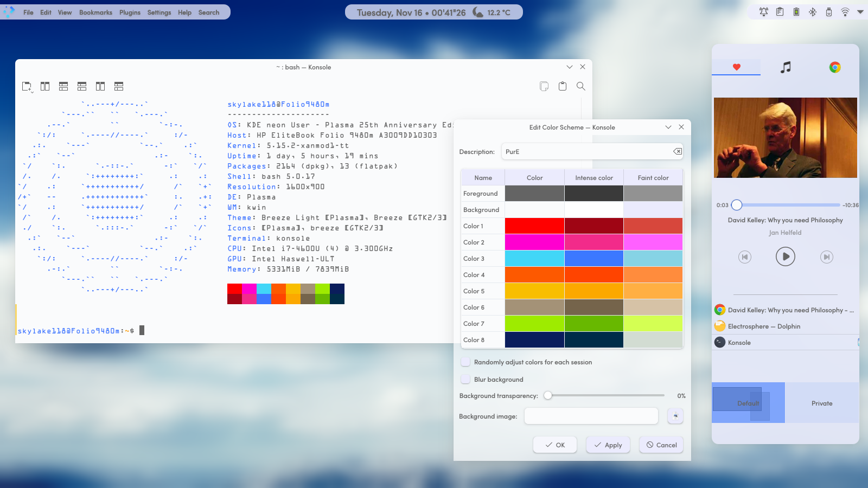Screen dimensions: 868x488
Task: Edit Background faint color swatch
Action: 653,210
